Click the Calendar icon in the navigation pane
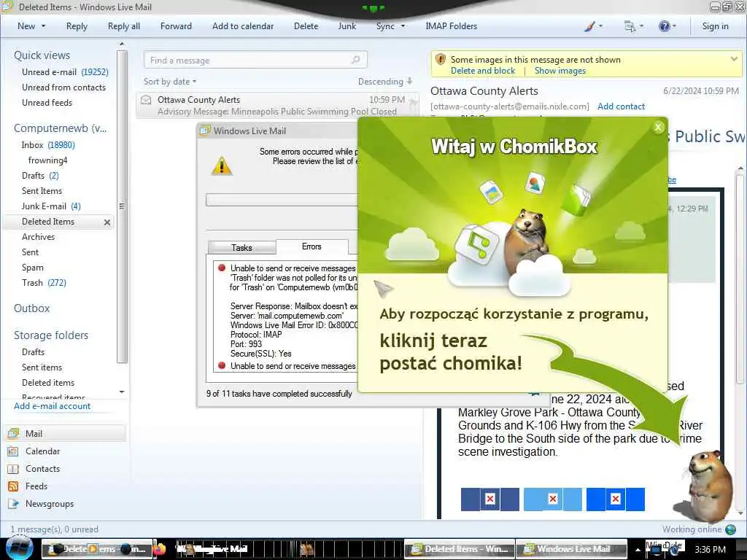The image size is (747, 560). (x=13, y=451)
